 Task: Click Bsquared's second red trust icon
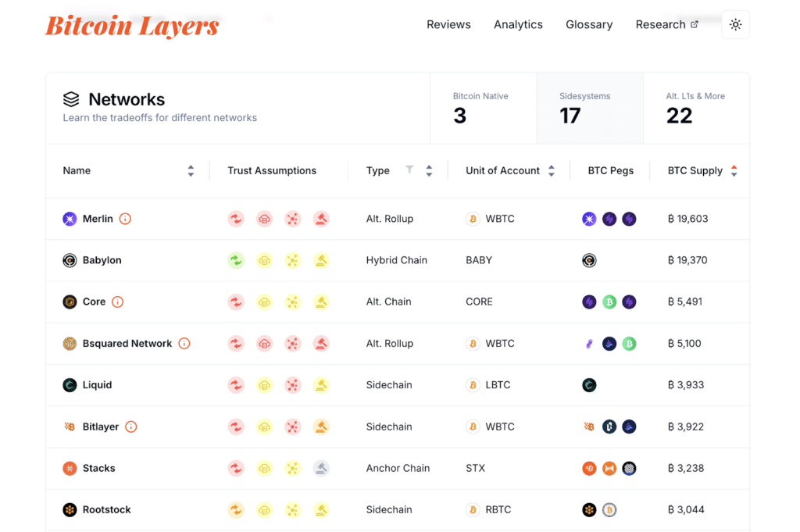coord(264,343)
